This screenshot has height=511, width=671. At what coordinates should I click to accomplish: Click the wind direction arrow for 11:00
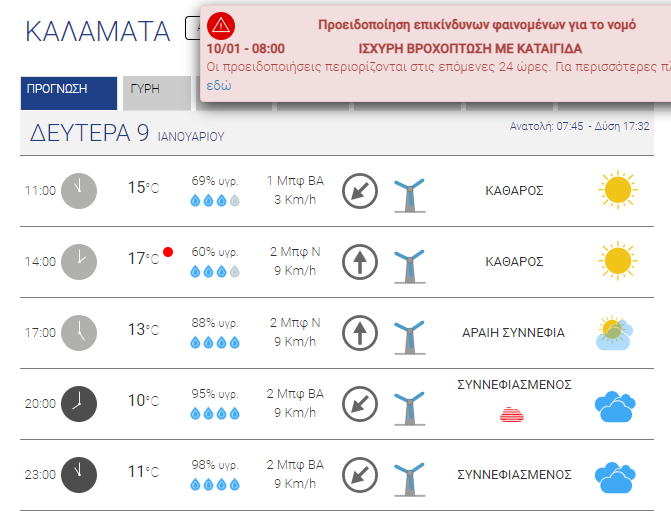pyautogui.click(x=360, y=191)
